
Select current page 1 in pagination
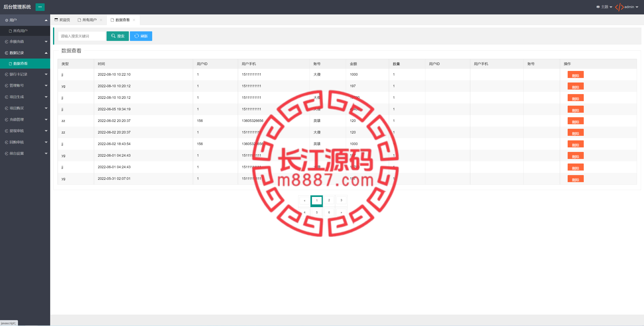(317, 201)
